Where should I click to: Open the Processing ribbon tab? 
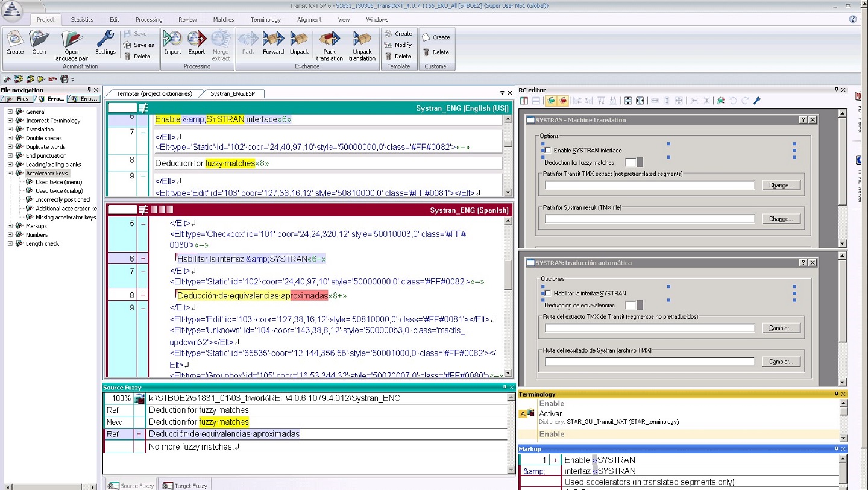tap(149, 19)
